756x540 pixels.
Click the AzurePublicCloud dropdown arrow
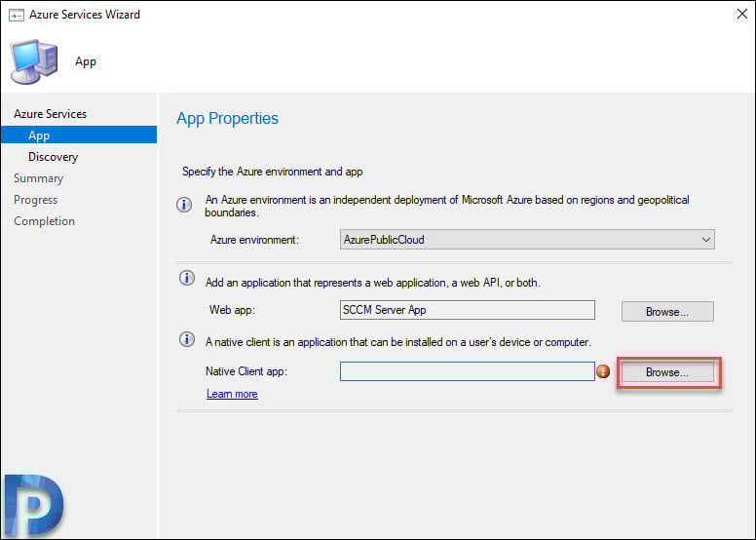(x=706, y=240)
